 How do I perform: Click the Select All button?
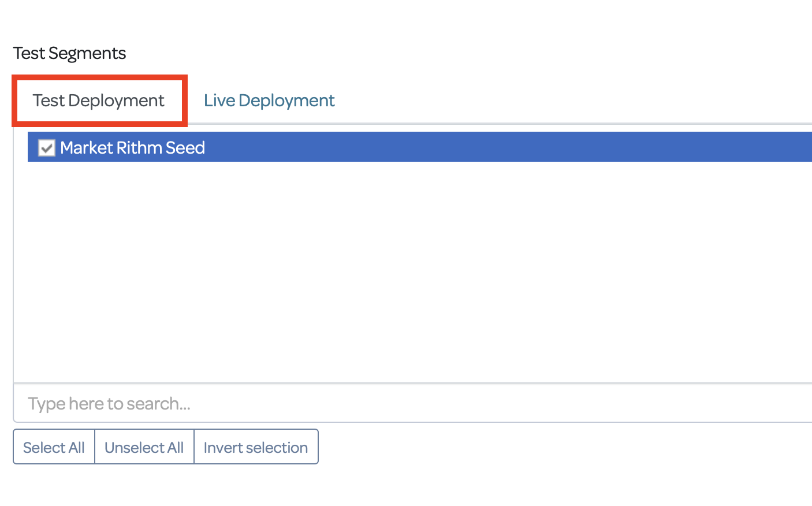click(54, 447)
